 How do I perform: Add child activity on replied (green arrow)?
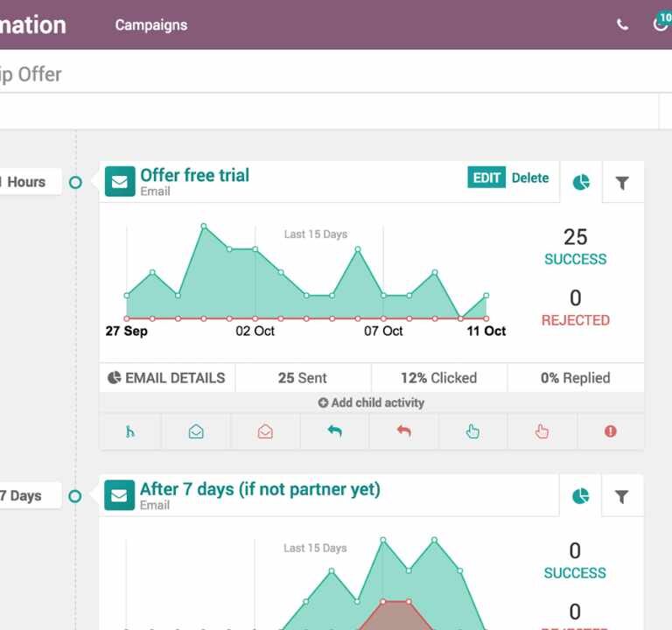(x=334, y=431)
